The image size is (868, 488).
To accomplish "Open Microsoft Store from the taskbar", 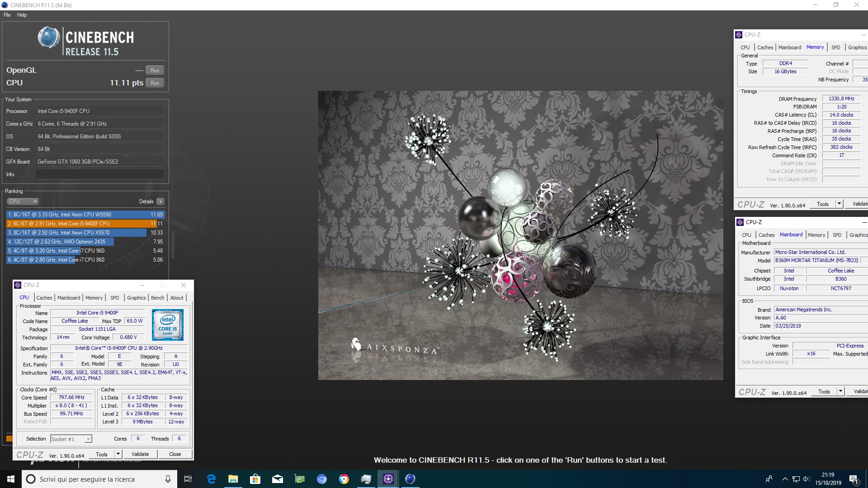I will pos(255,479).
